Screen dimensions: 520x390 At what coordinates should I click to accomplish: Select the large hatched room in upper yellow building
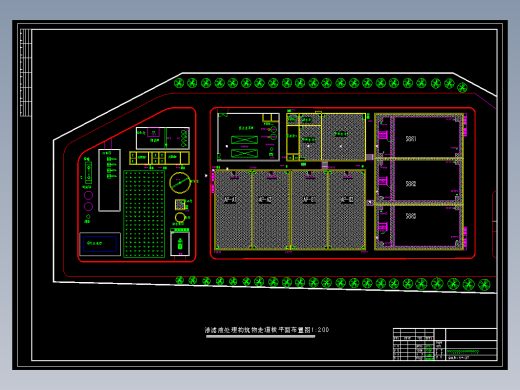tap(343, 137)
